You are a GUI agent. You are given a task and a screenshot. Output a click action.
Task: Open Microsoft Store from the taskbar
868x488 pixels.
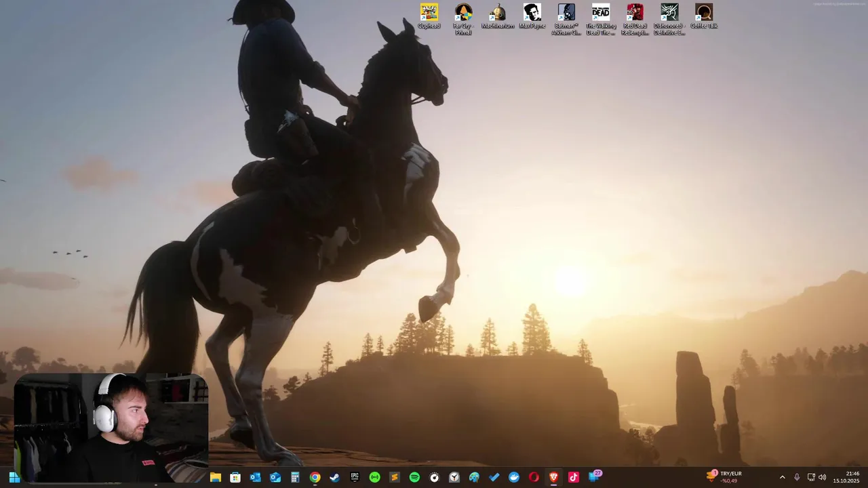[235, 477]
